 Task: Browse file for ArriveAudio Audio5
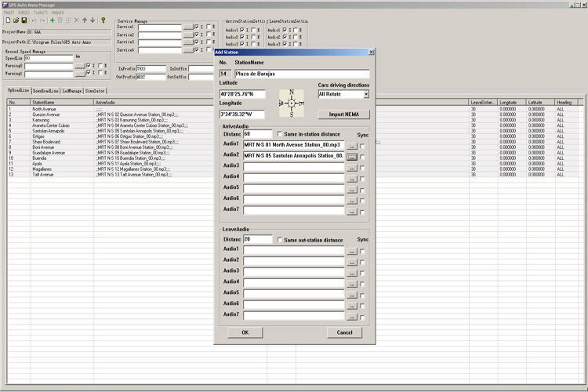click(x=352, y=190)
